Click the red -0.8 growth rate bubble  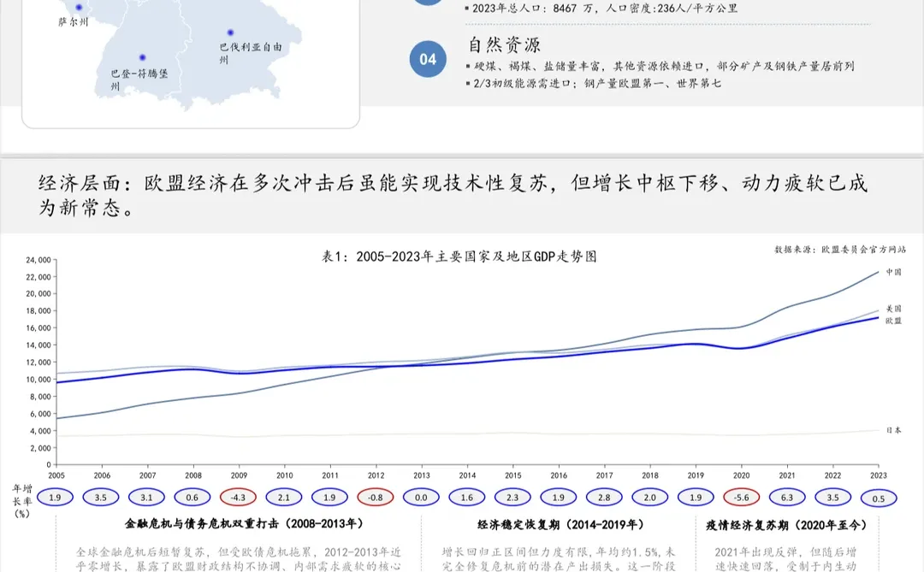coord(376,498)
